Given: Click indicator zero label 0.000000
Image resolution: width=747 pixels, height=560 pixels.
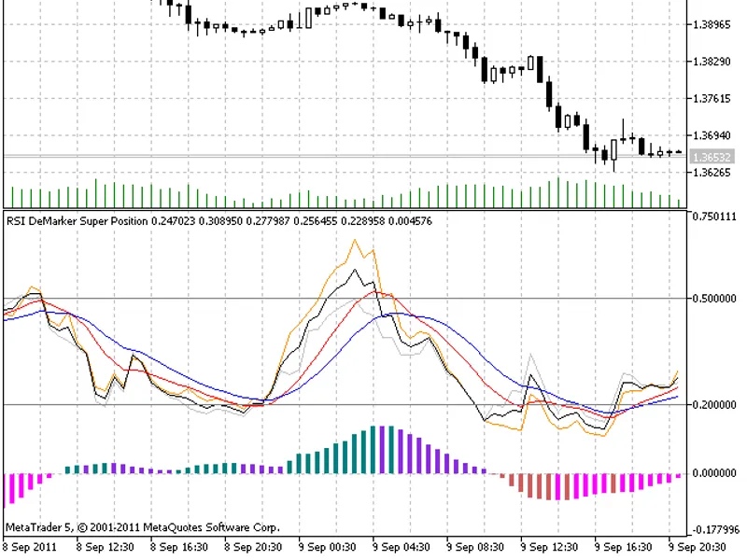Looking at the screenshot, I should [714, 473].
